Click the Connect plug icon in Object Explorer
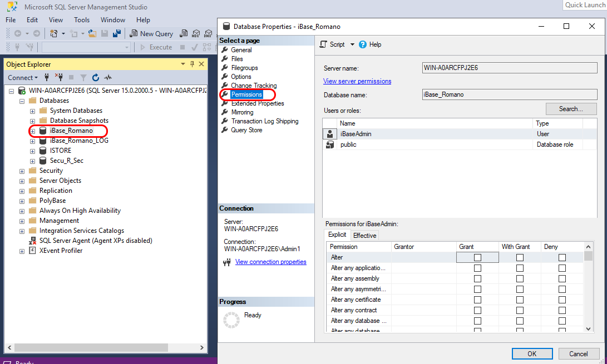 point(47,77)
